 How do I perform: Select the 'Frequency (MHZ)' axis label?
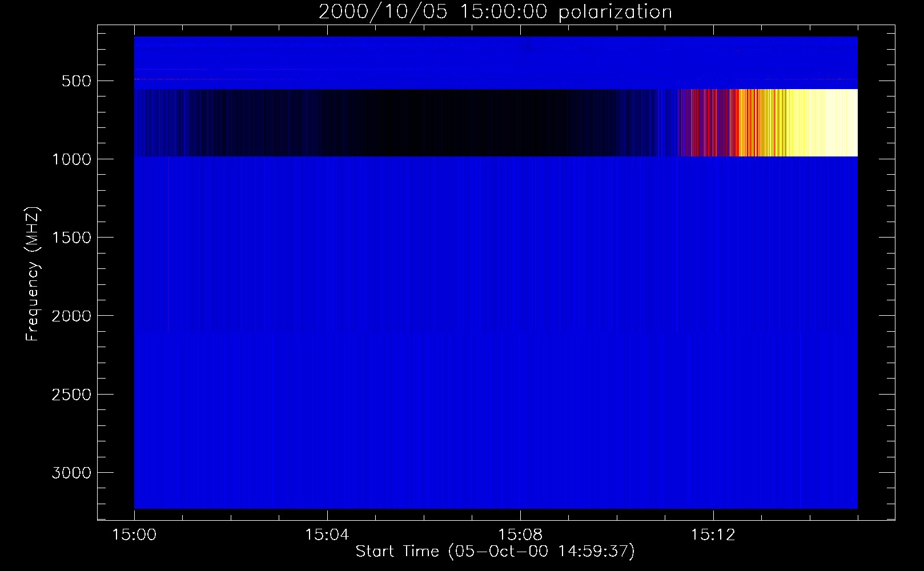[x=33, y=274]
